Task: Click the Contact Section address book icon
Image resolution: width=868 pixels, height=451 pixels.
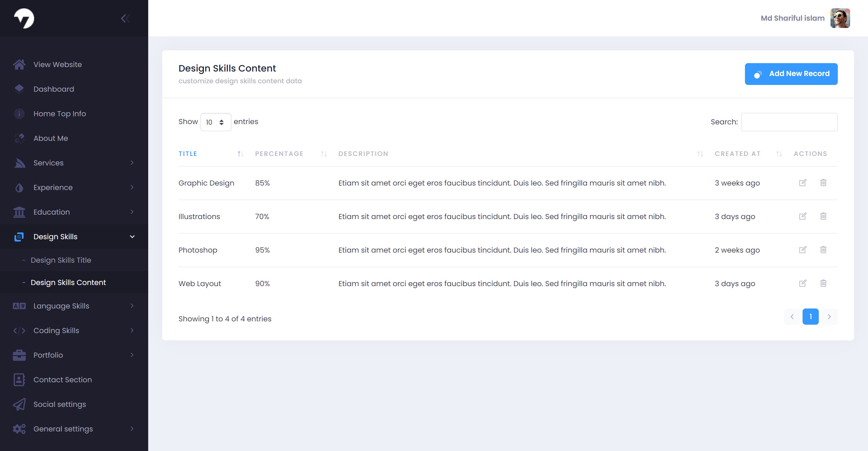Action: pyautogui.click(x=19, y=379)
